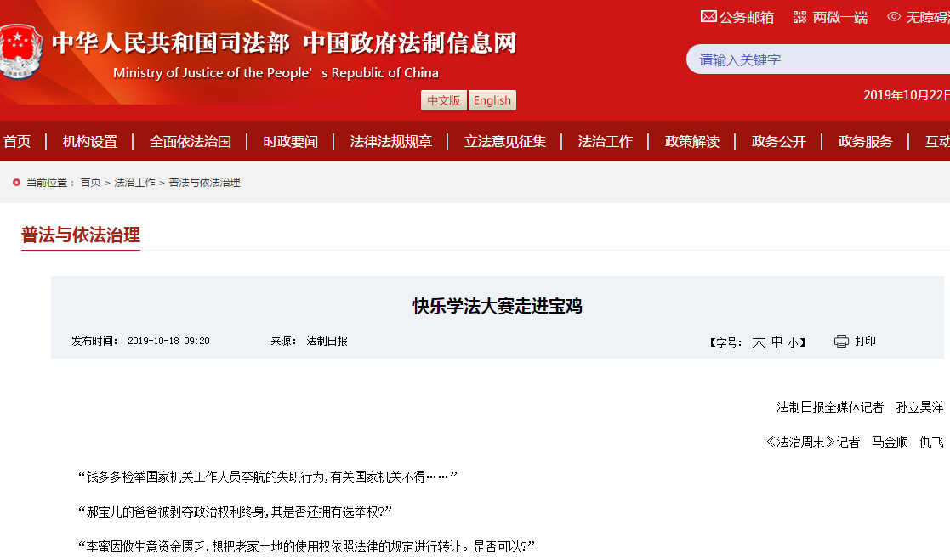This screenshot has height=560, width=950.
Task: Click the keyword search input field
Action: tap(816, 59)
